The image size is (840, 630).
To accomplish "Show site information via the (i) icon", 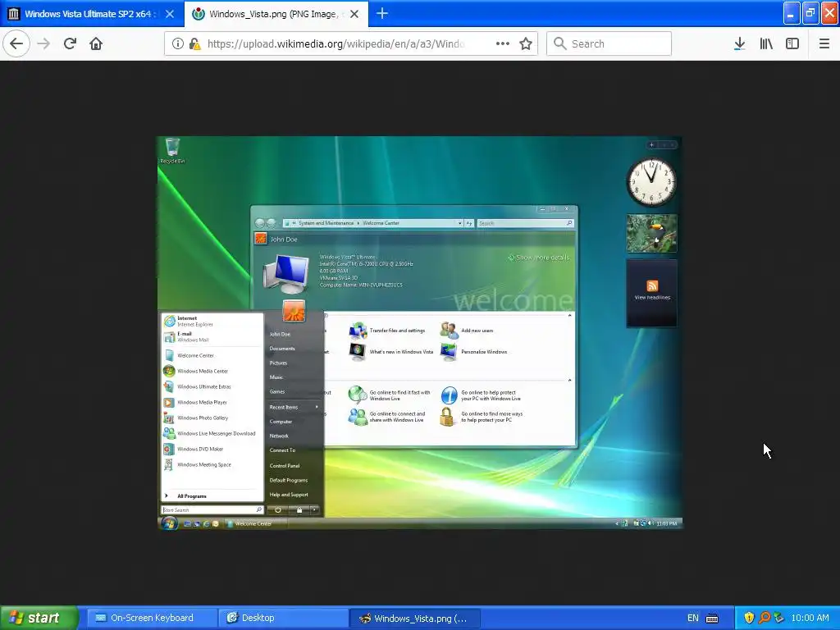I will tap(177, 43).
